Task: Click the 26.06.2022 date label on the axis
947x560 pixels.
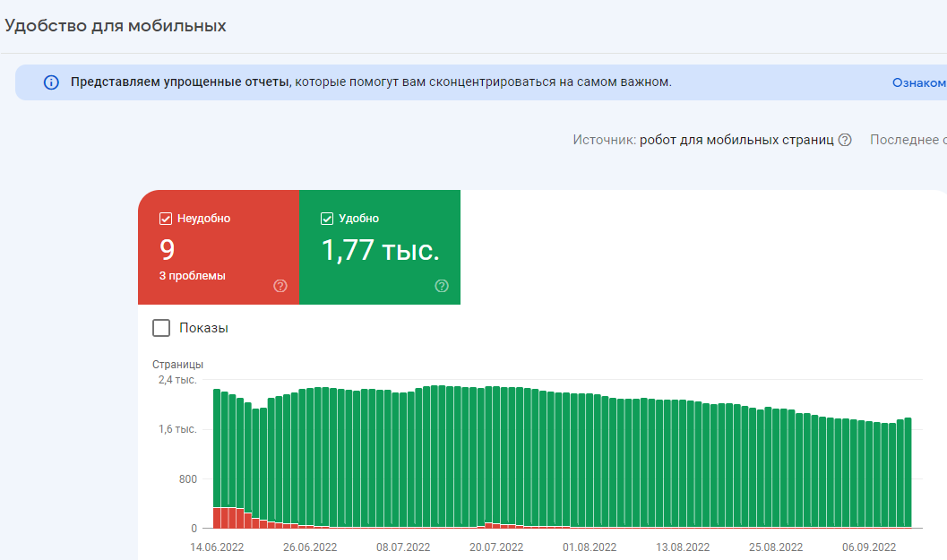Action: [x=310, y=547]
